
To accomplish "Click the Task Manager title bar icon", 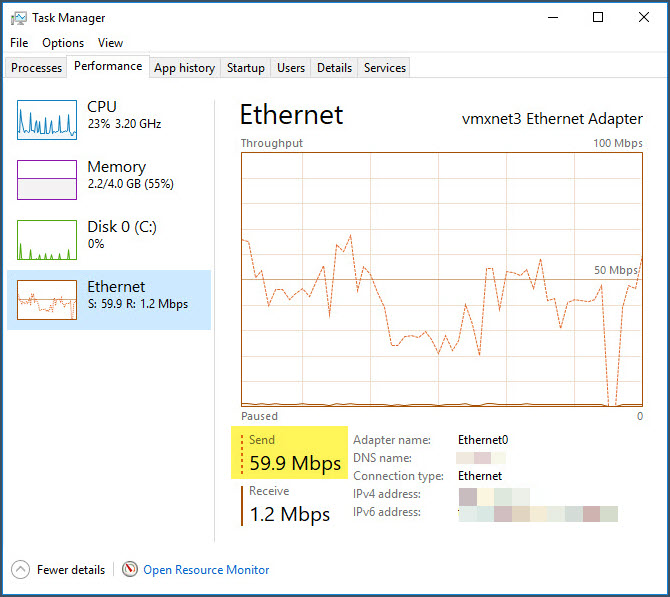I will [x=18, y=18].
